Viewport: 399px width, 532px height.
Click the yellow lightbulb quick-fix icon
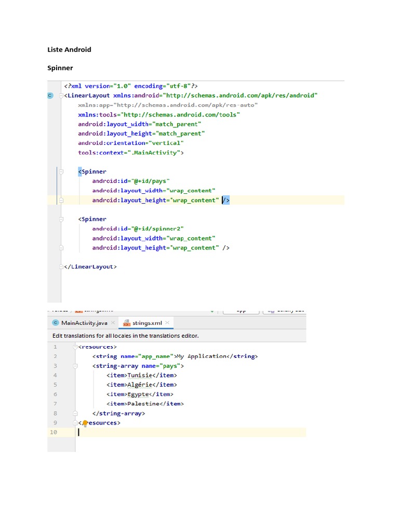85,422
